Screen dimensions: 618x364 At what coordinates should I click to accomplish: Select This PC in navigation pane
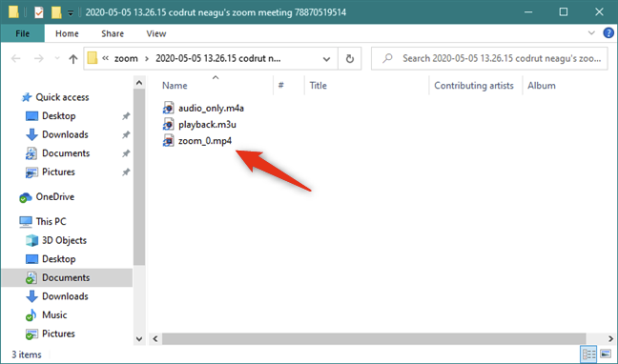pyautogui.click(x=51, y=222)
